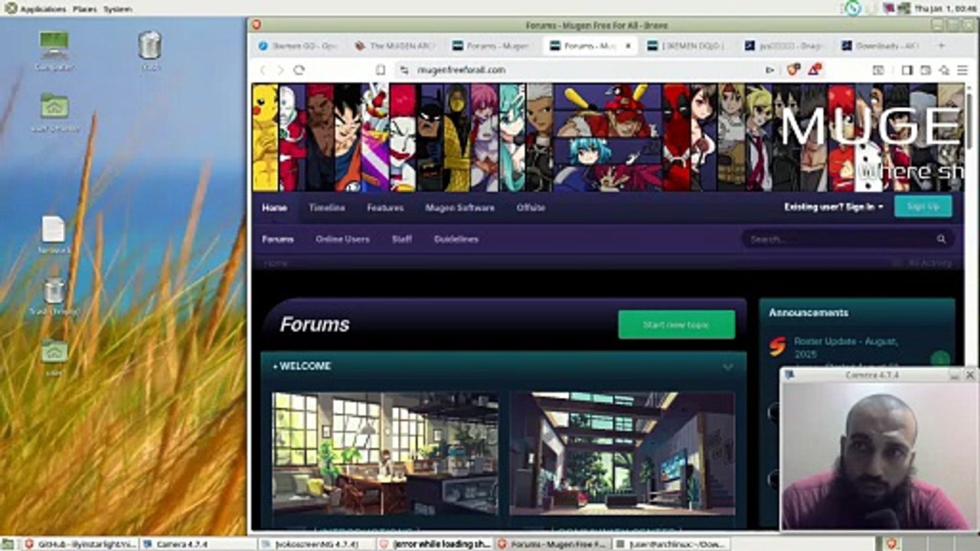The image size is (980, 551).
Task: Open the Online Users link
Action: [x=343, y=239]
